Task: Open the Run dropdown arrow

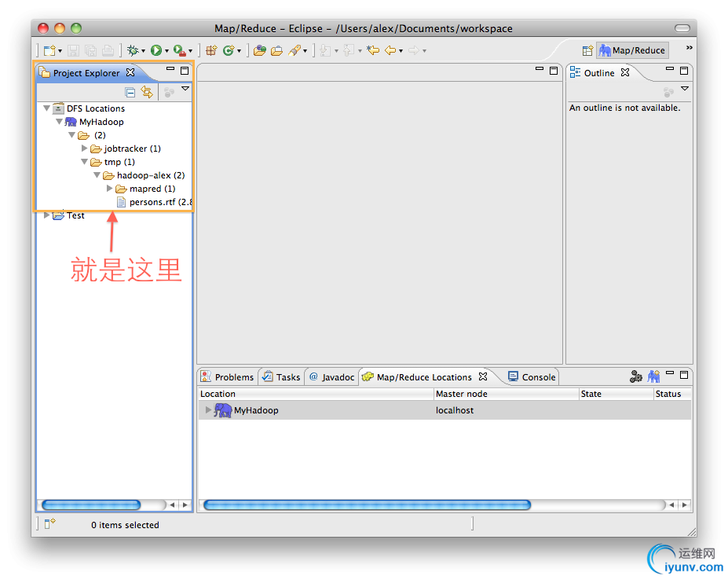Action: pos(166,51)
